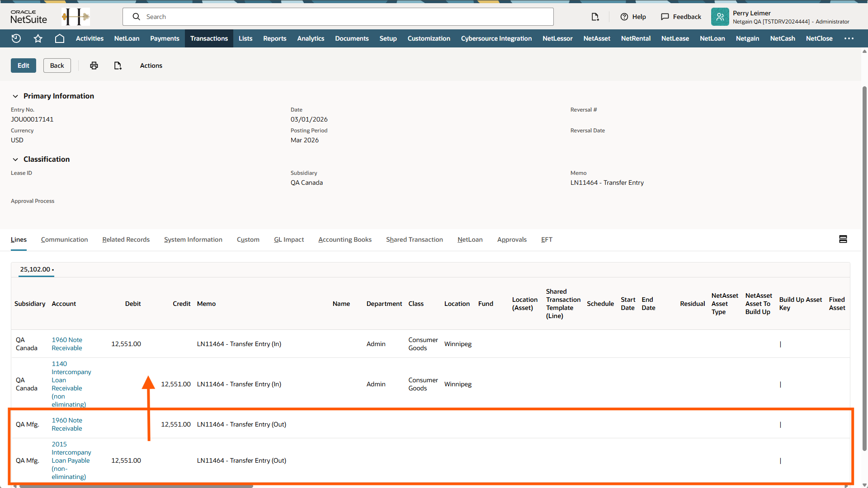Viewport: 868px width, 488px height.
Task: Click in the global Search field
Action: coord(344,17)
